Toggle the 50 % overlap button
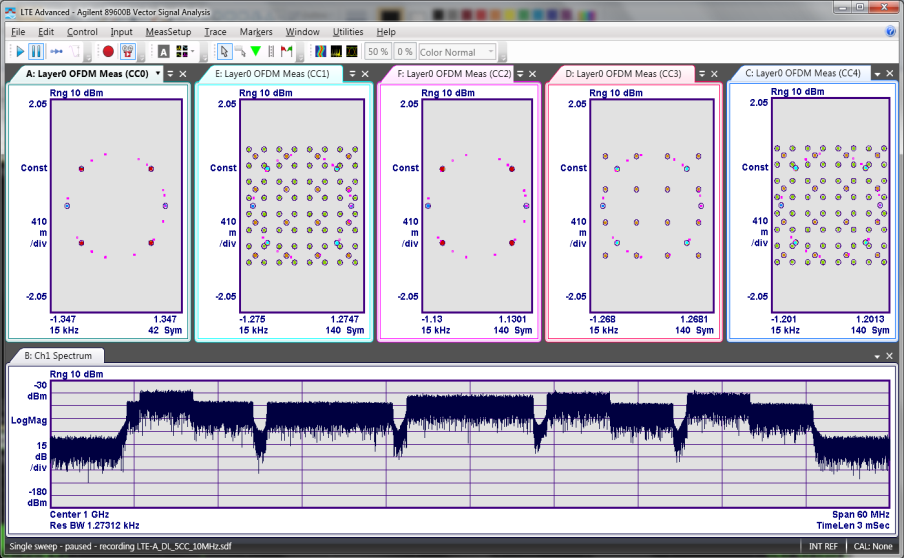The width and height of the screenshot is (912, 558). click(x=378, y=51)
